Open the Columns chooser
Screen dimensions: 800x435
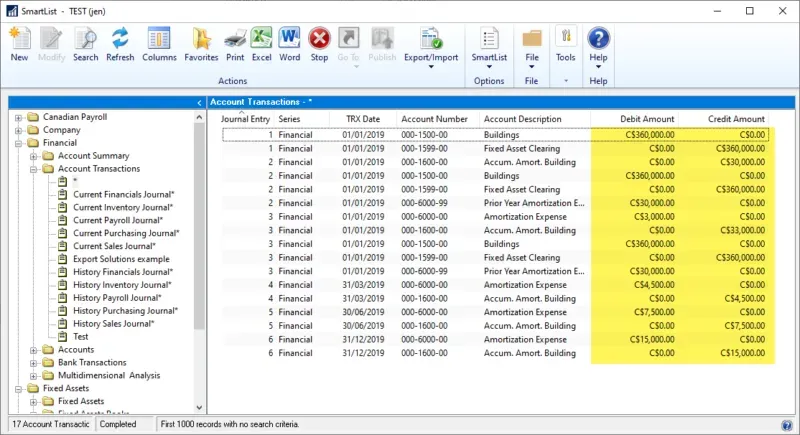click(159, 44)
